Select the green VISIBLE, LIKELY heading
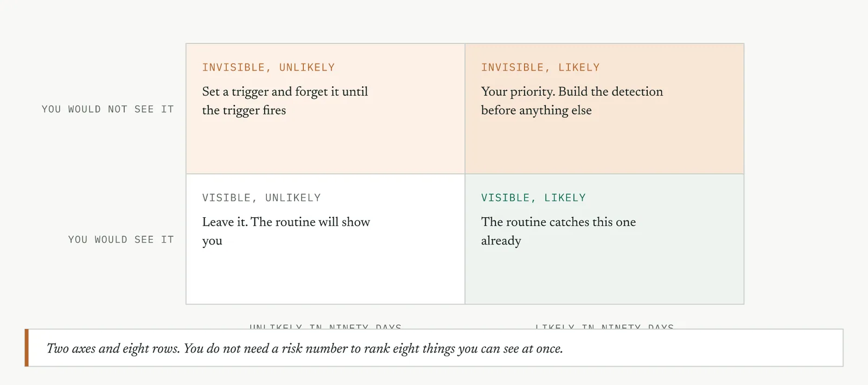 pyautogui.click(x=533, y=198)
